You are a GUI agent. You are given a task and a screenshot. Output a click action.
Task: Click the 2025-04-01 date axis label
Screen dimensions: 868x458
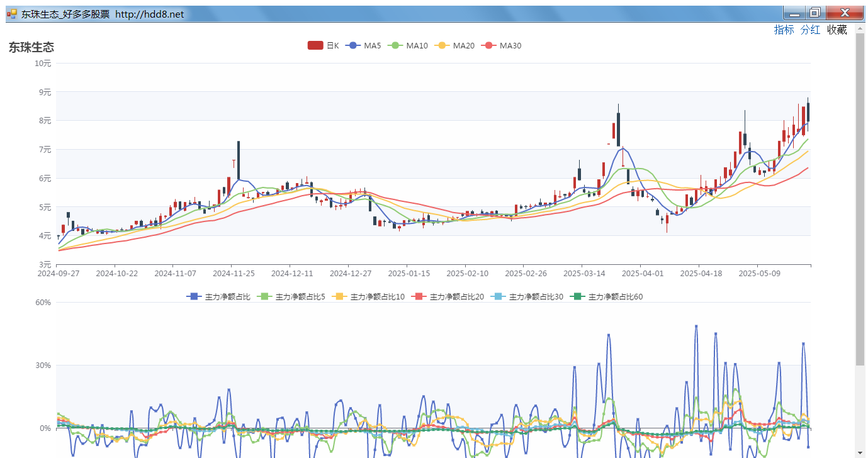[643, 274]
